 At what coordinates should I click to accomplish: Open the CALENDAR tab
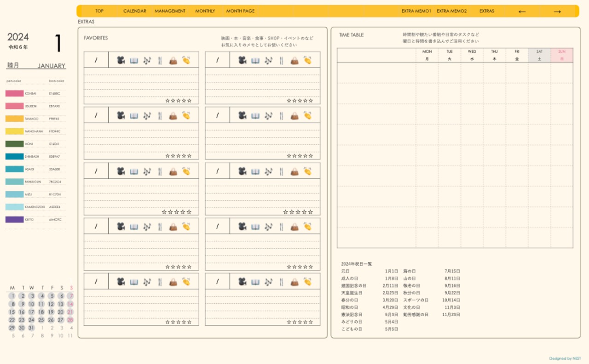click(x=134, y=11)
